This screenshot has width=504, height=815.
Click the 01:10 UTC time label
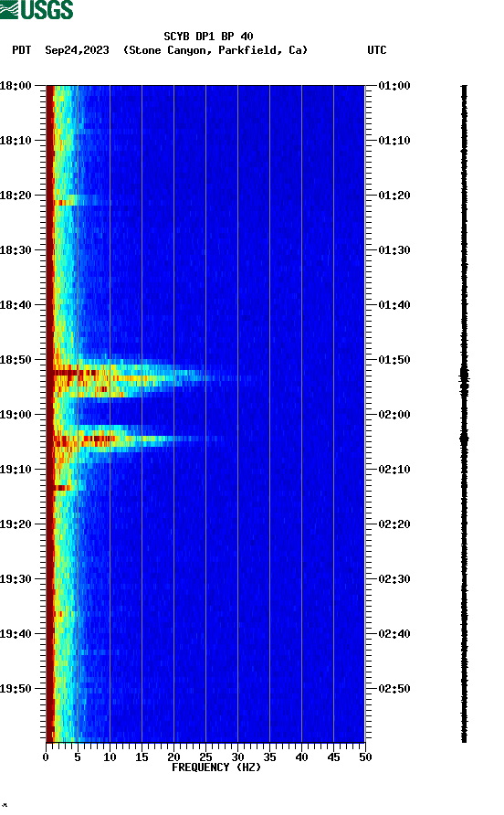pos(394,141)
